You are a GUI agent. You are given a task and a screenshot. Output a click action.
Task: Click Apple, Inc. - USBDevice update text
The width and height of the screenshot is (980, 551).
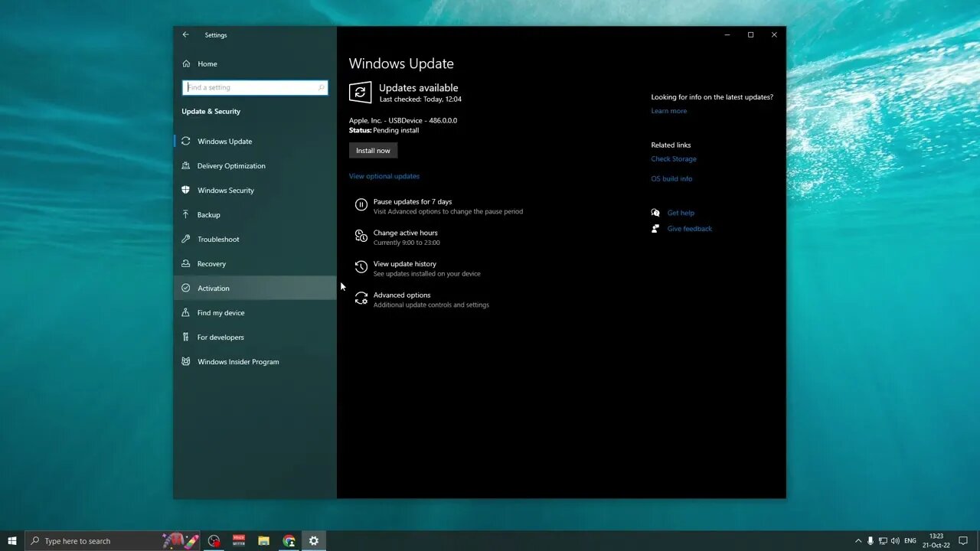point(403,120)
